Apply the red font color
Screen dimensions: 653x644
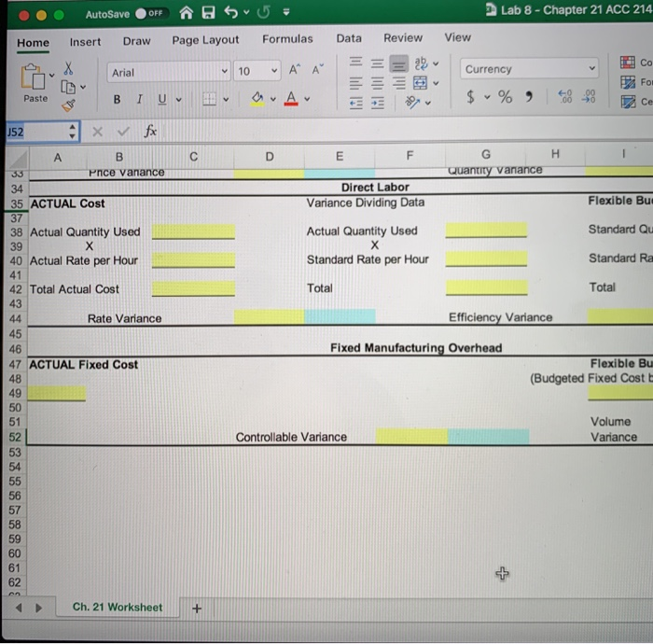(291, 98)
